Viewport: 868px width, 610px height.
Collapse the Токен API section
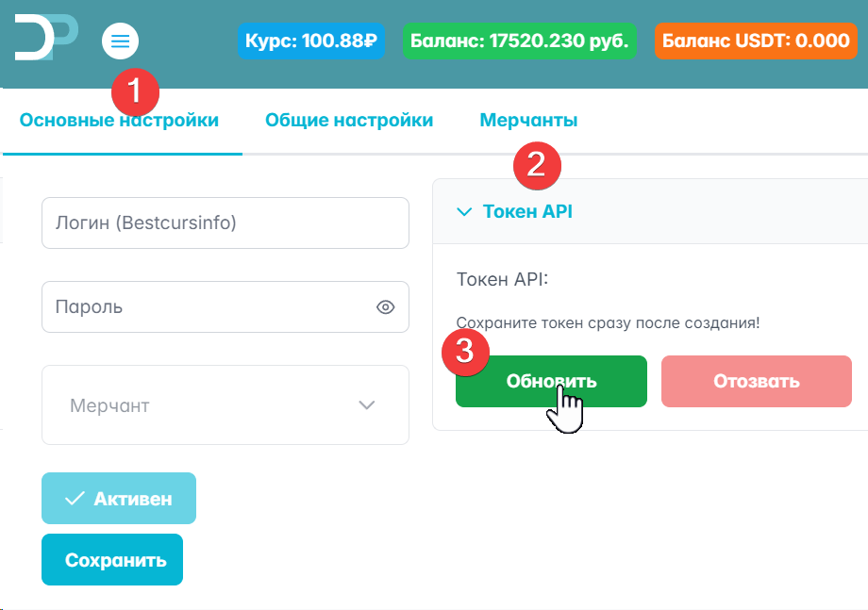click(526, 212)
